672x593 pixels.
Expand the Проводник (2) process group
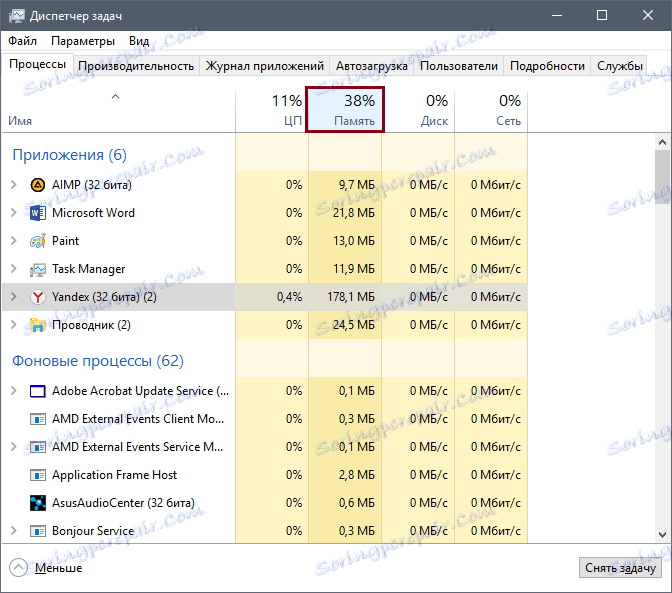pyautogui.click(x=14, y=325)
